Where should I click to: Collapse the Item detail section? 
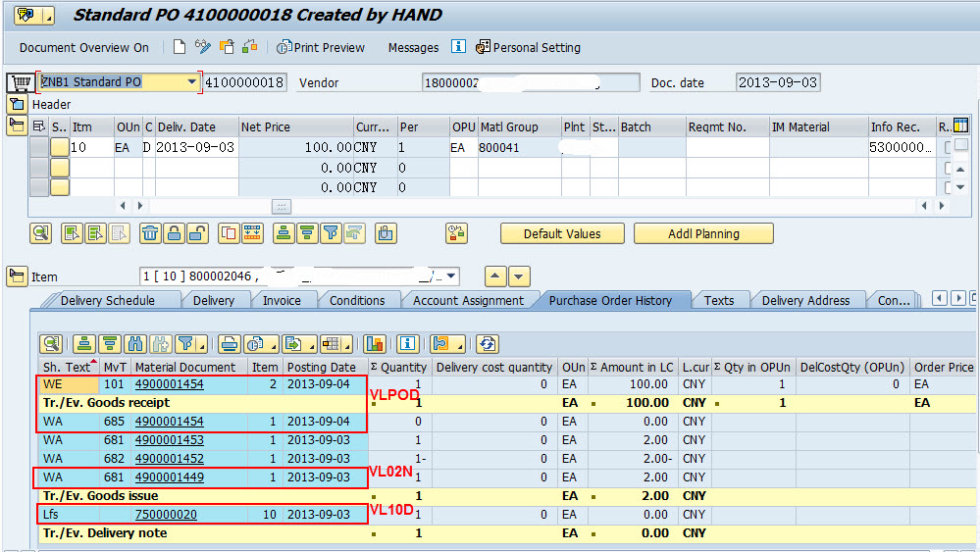(x=17, y=276)
